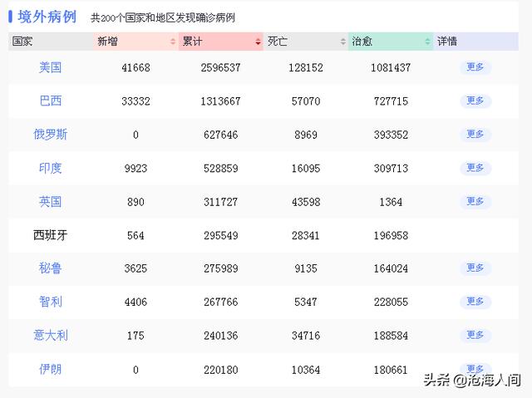Screen dimensions: 532x398
Task: Click 更多 button in 俄罗斯 row
Action: 475,135
